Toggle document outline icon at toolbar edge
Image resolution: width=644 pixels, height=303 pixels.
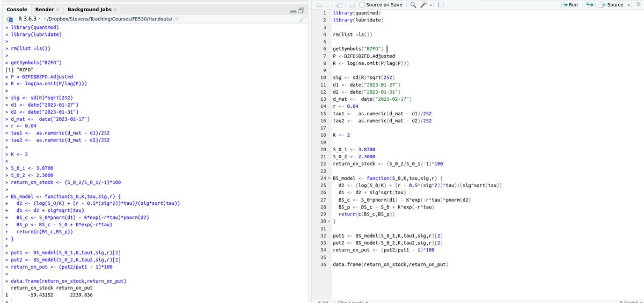[639, 5]
